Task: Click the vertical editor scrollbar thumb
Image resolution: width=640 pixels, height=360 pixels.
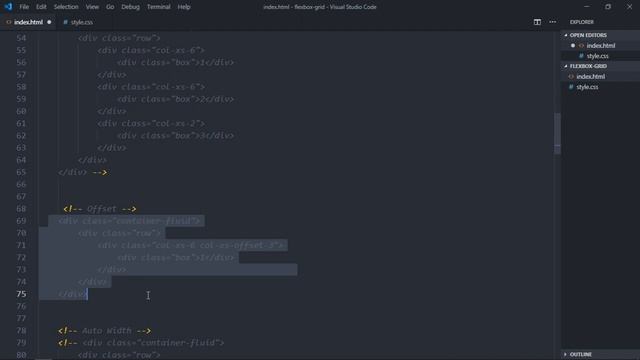Action: [557, 133]
